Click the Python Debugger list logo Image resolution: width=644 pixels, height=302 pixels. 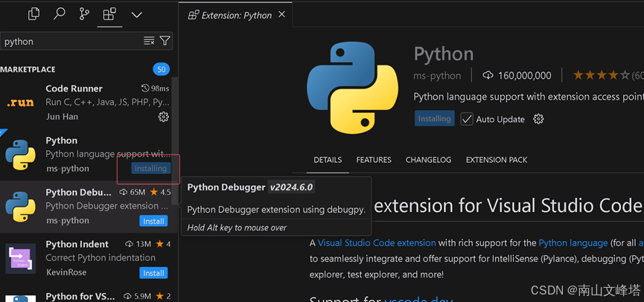coord(21,207)
